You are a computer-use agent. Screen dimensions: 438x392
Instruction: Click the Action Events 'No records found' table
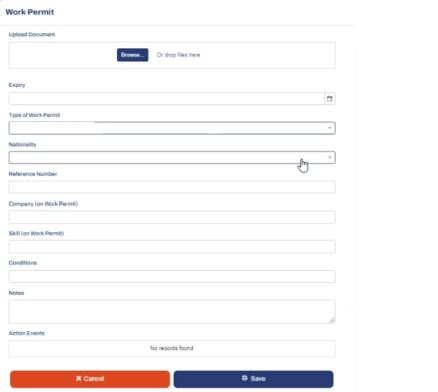172,348
